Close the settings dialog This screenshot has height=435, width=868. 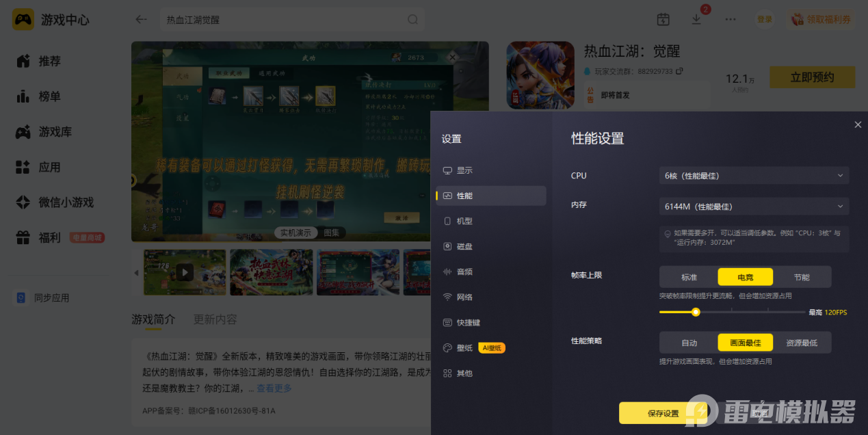pyautogui.click(x=858, y=124)
